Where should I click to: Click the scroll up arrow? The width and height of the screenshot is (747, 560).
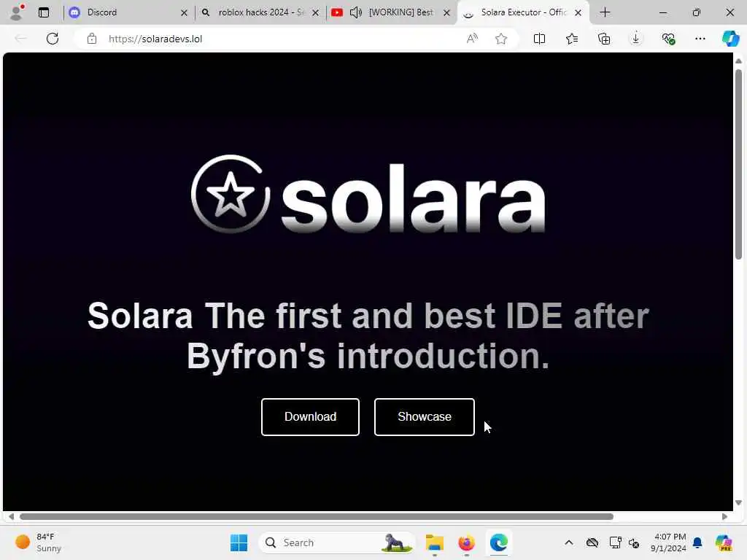point(738,61)
